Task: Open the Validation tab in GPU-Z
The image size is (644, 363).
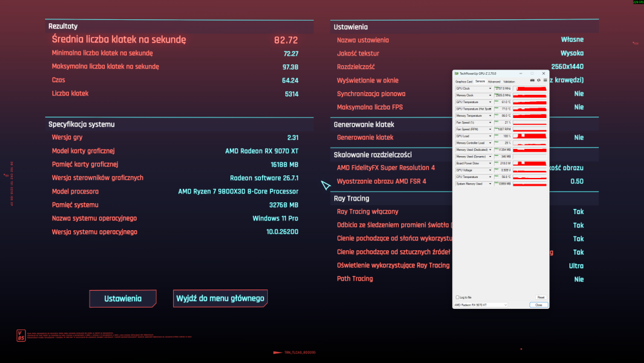Action: point(509,81)
